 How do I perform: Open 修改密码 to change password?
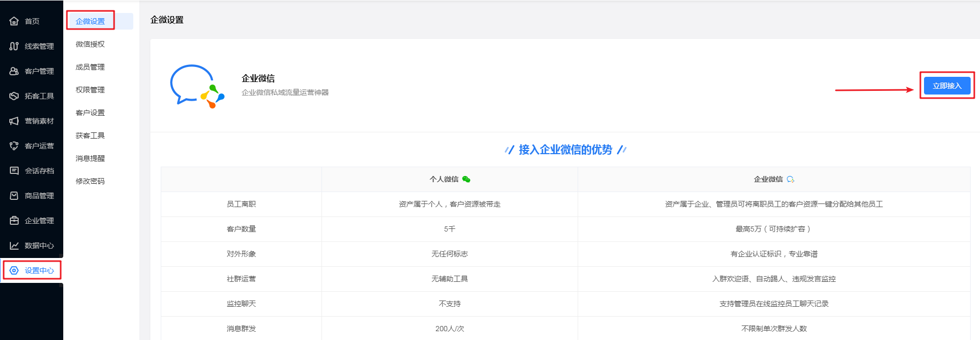point(90,181)
